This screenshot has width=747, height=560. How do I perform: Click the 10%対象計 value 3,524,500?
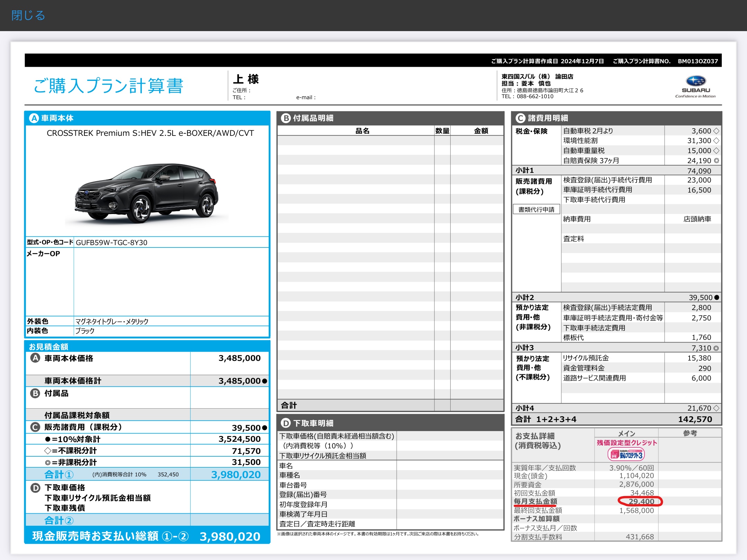click(x=239, y=439)
